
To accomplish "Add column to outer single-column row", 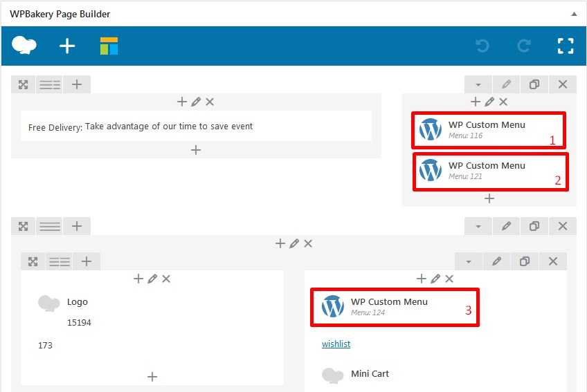I will [77, 226].
